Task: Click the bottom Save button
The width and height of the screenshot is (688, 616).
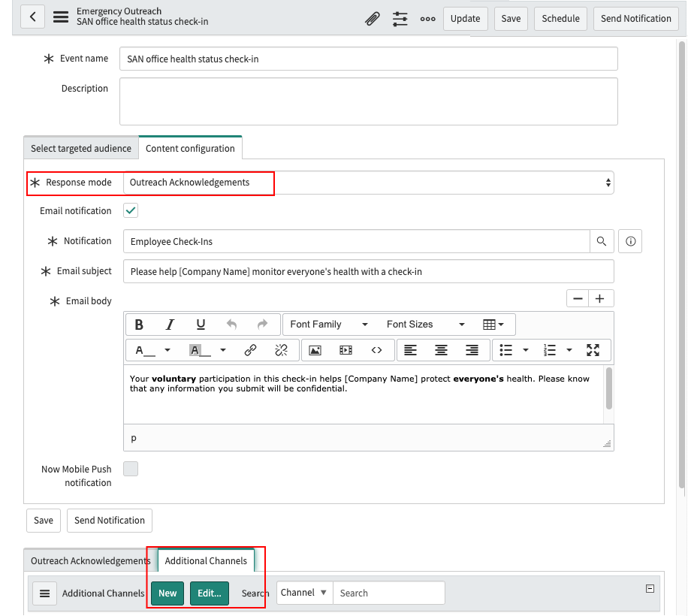Action: pos(44,521)
